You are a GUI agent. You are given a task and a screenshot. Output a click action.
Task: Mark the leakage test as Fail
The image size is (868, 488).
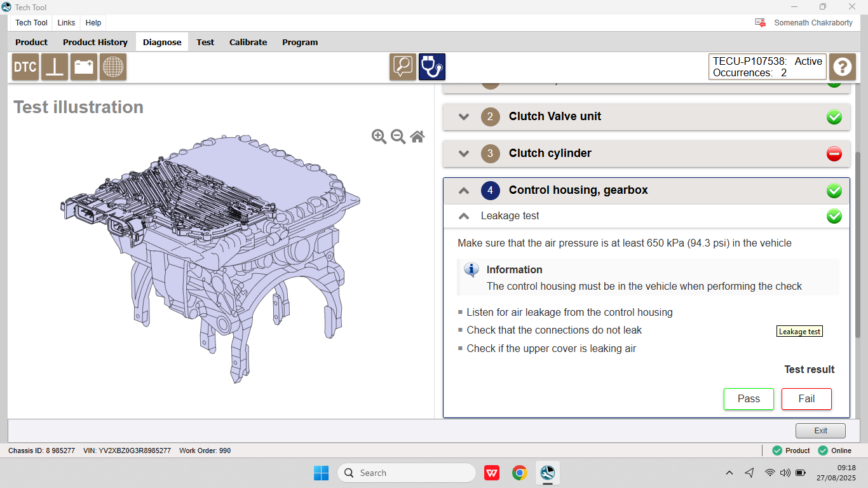click(x=806, y=399)
